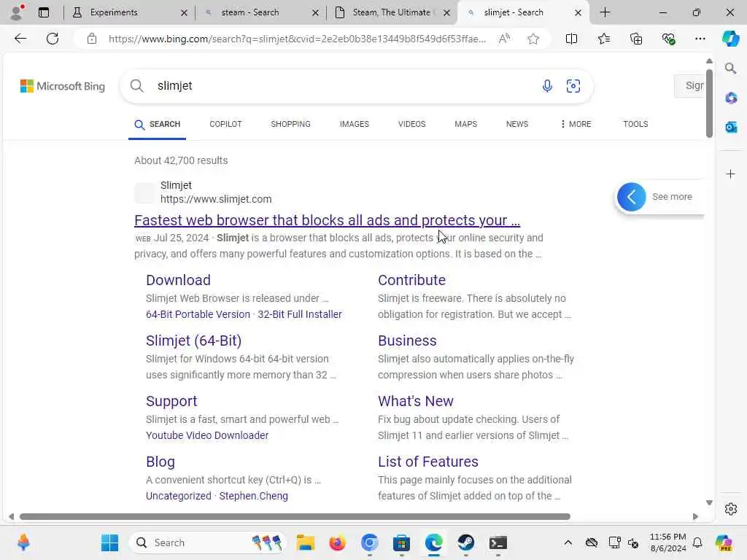747x560 pixels.
Task: Open Settings and more ellipsis menu
Action: click(x=700, y=39)
